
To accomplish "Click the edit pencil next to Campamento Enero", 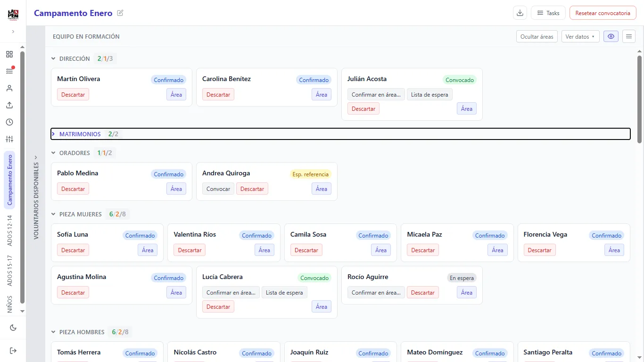I will point(120,13).
